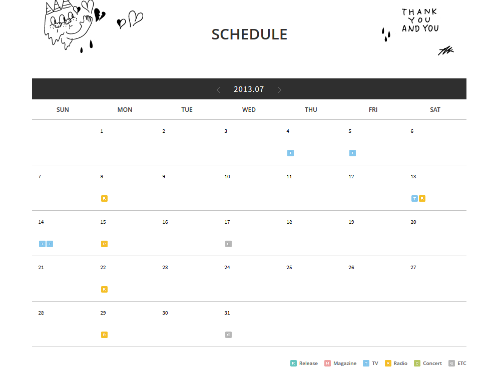The height and width of the screenshot is (369, 500).
Task: Go to next month using right chevron
Action: [279, 90]
